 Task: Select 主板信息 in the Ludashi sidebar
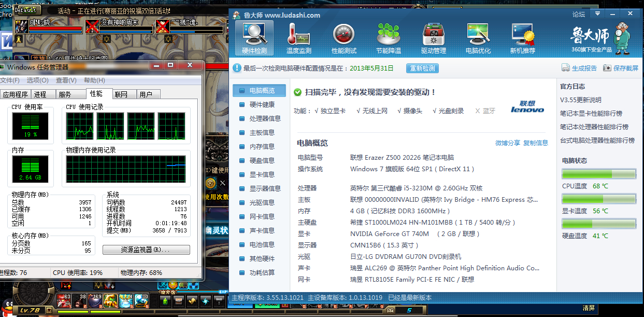(x=259, y=133)
